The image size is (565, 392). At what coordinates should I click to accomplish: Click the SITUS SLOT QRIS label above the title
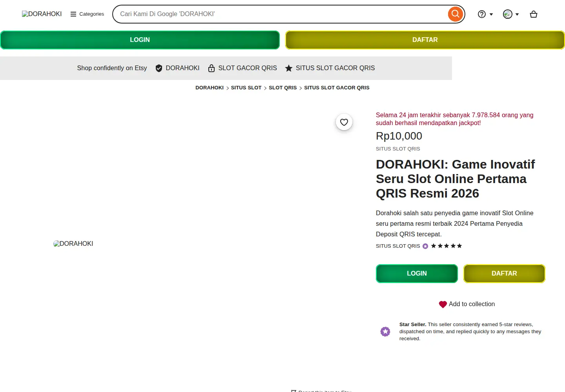pos(398,149)
